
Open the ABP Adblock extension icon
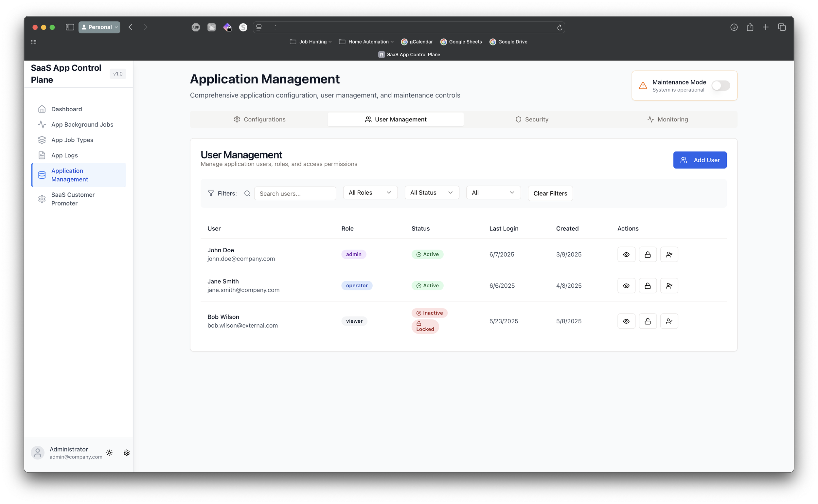click(x=196, y=27)
